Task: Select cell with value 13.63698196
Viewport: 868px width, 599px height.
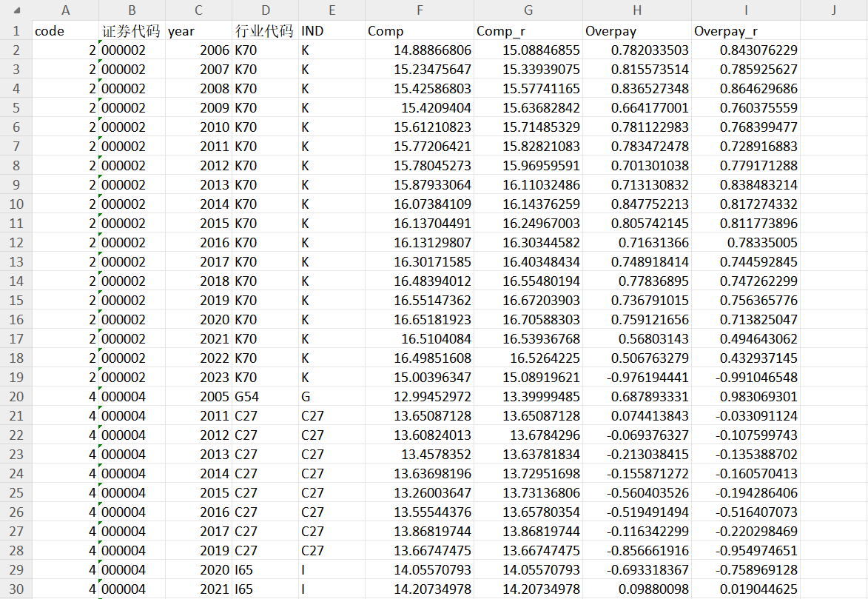Action: [x=420, y=474]
